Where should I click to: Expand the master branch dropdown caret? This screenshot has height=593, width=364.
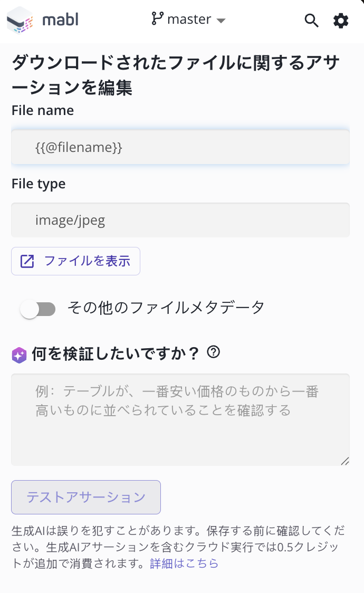(x=222, y=21)
